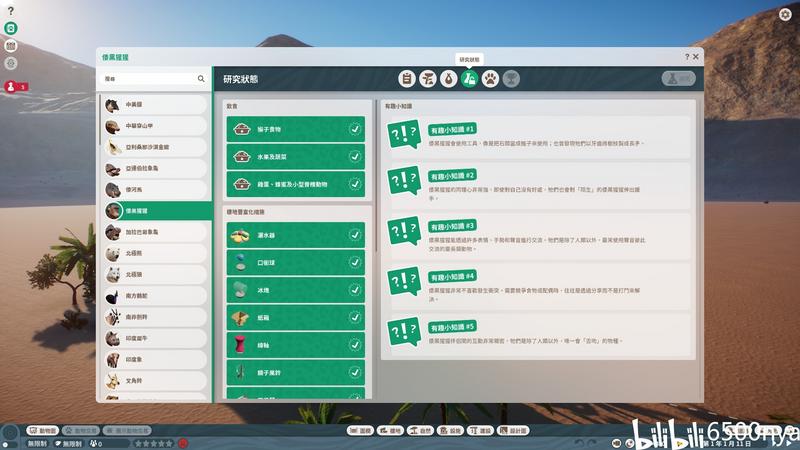The height and width of the screenshot is (450, 800).
Task: Click the 有趣小知識 #3 fact icon
Action: (404, 231)
